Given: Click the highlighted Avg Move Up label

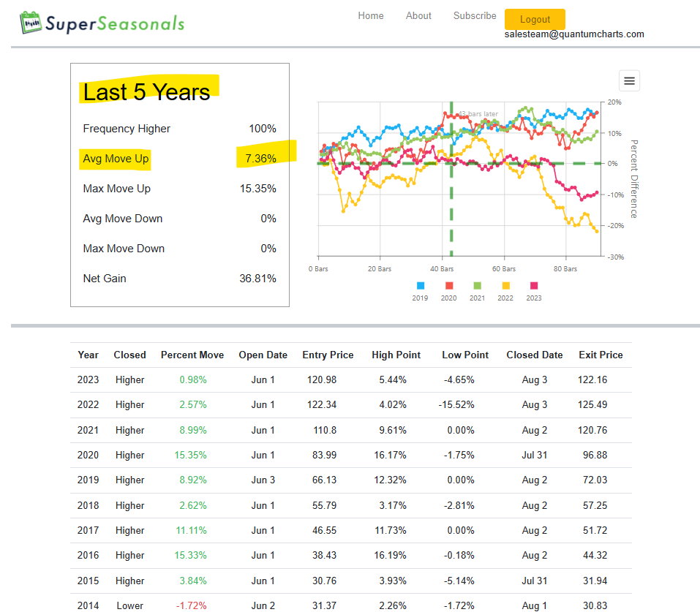Looking at the screenshot, I should (x=116, y=159).
